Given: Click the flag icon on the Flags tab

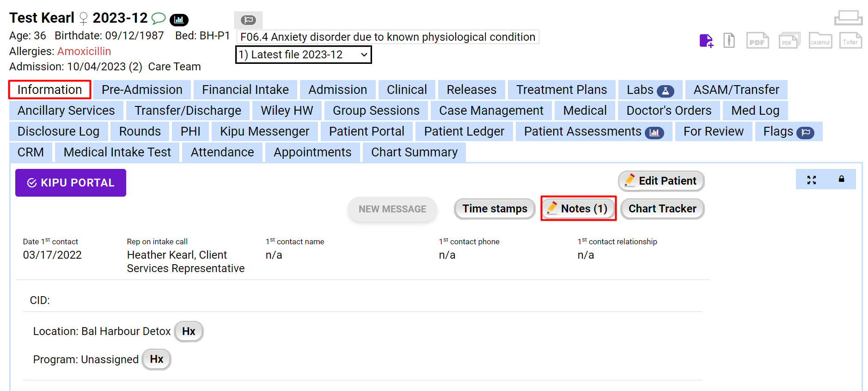Looking at the screenshot, I should pyautogui.click(x=806, y=132).
